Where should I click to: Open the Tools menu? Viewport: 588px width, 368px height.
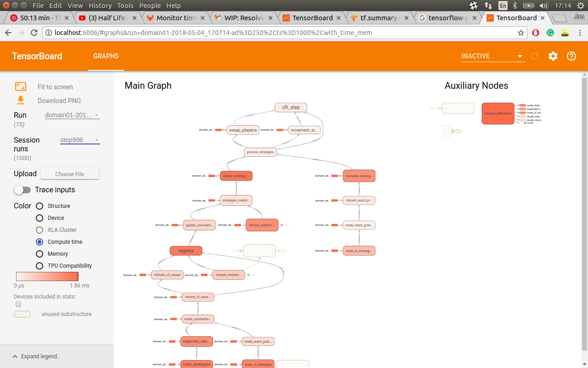pos(125,6)
